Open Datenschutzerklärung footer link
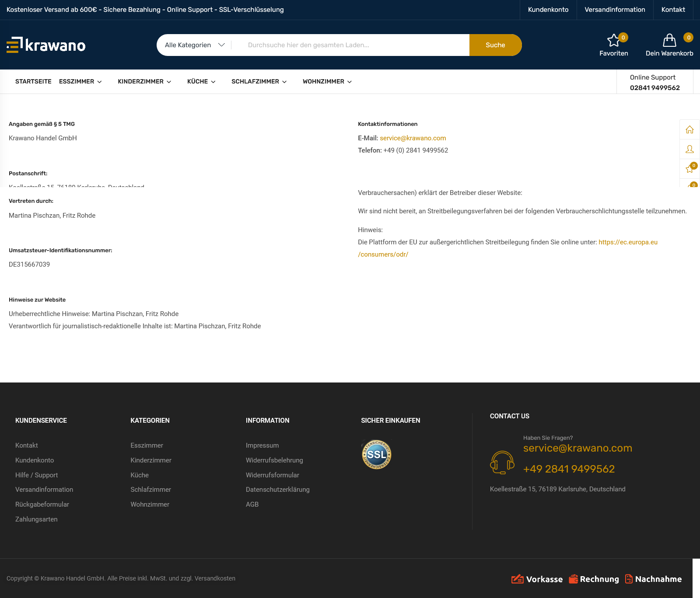 point(278,490)
